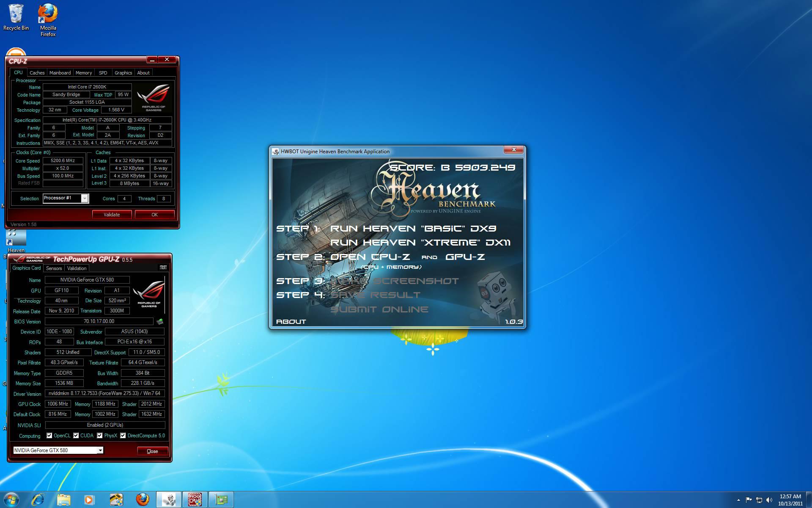
Task: Open Firefox from the taskbar
Action: 143,500
